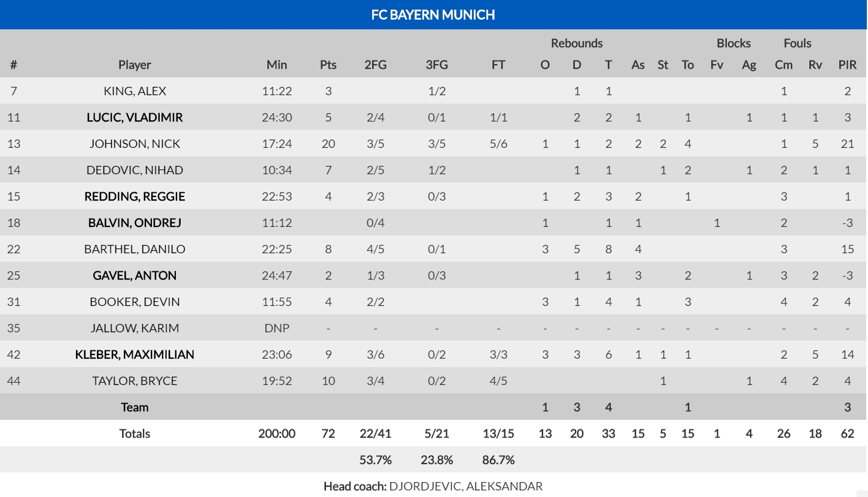Click Karim Jallow's DNP minutes cell

[x=276, y=328]
